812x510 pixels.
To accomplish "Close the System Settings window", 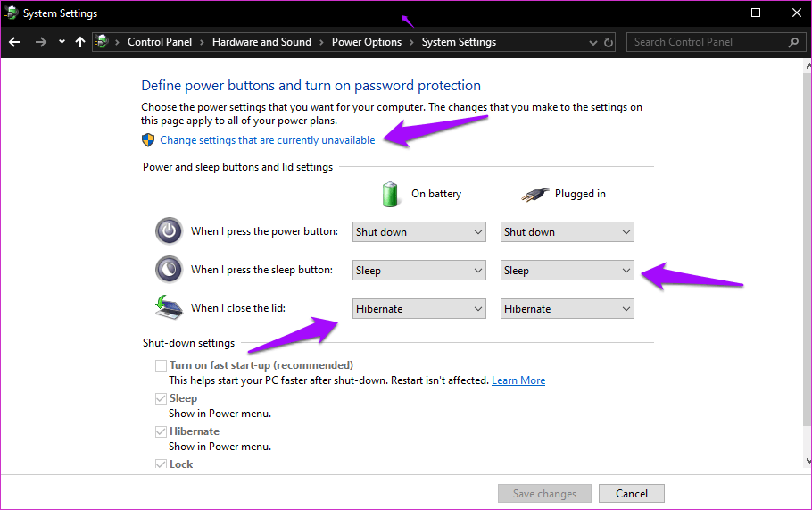I will click(x=797, y=13).
